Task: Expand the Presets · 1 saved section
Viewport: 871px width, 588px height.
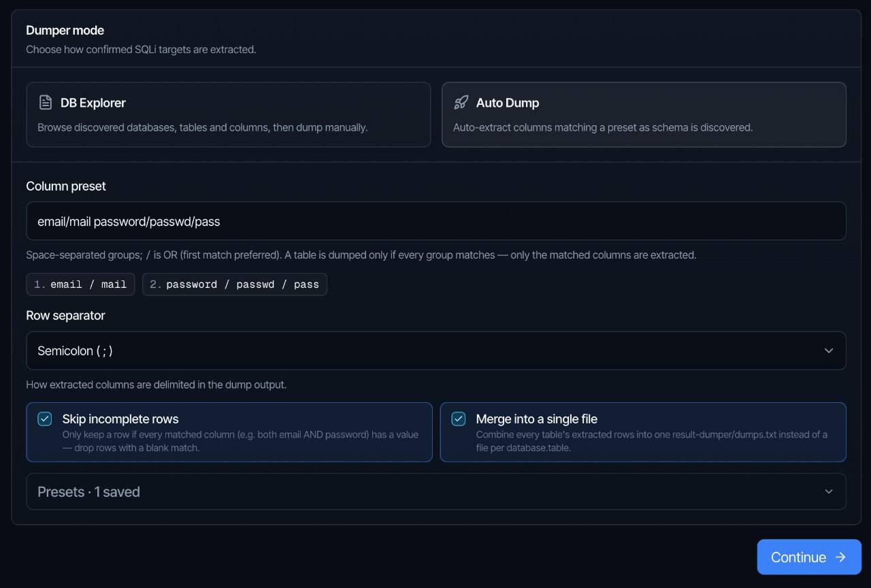Action: 436,491
